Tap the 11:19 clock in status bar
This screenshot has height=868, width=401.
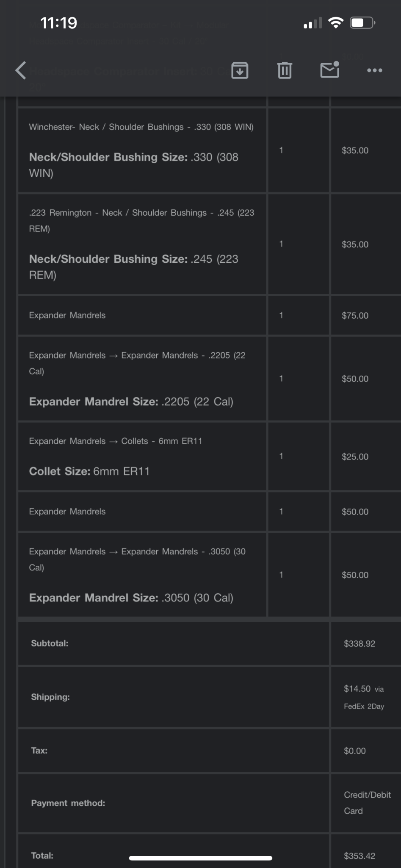(58, 22)
